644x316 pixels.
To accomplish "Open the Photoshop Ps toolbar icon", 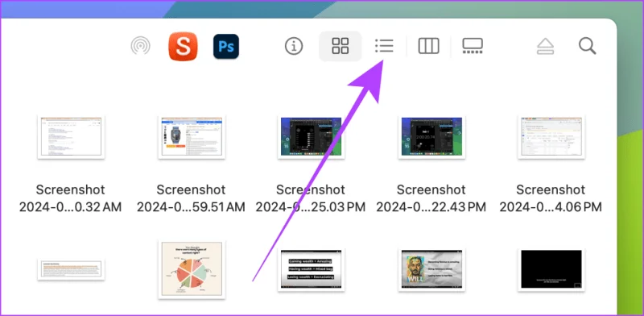I will coord(226,46).
